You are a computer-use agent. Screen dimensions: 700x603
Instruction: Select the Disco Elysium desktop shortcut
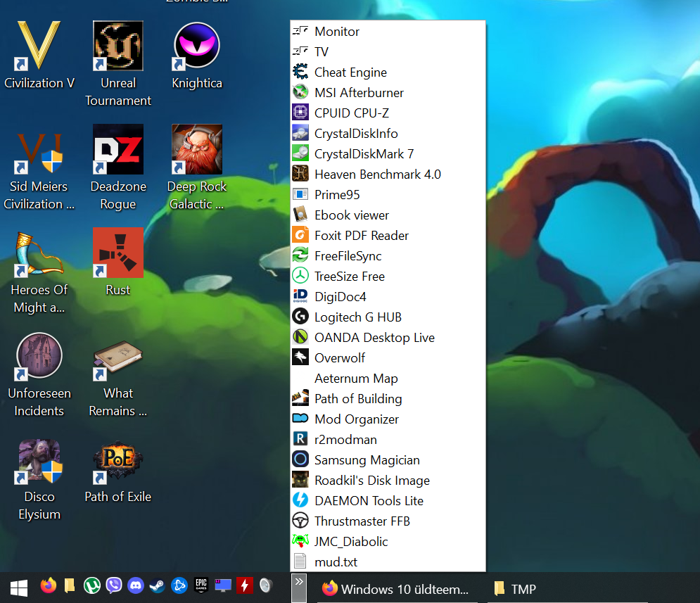[x=39, y=479]
